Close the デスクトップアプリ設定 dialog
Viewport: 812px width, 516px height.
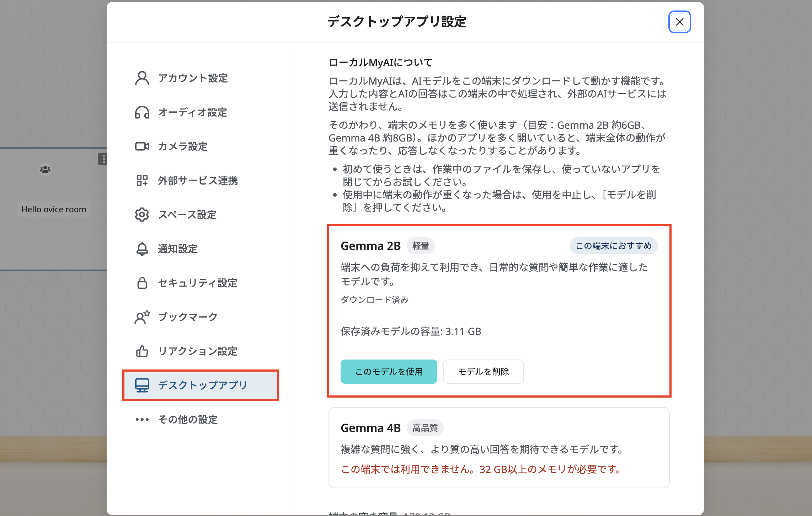click(680, 22)
